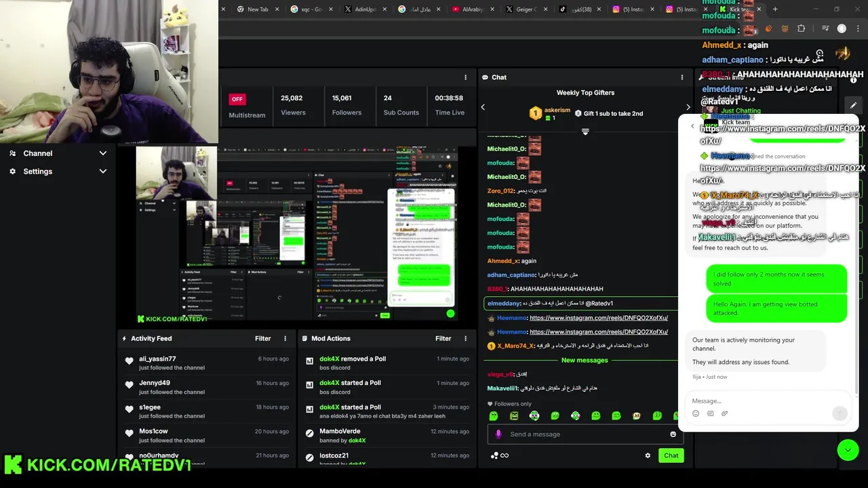Open dok4X link under MamboVerde banned entry
Viewport: 868px width, 488px height.
(x=357, y=441)
